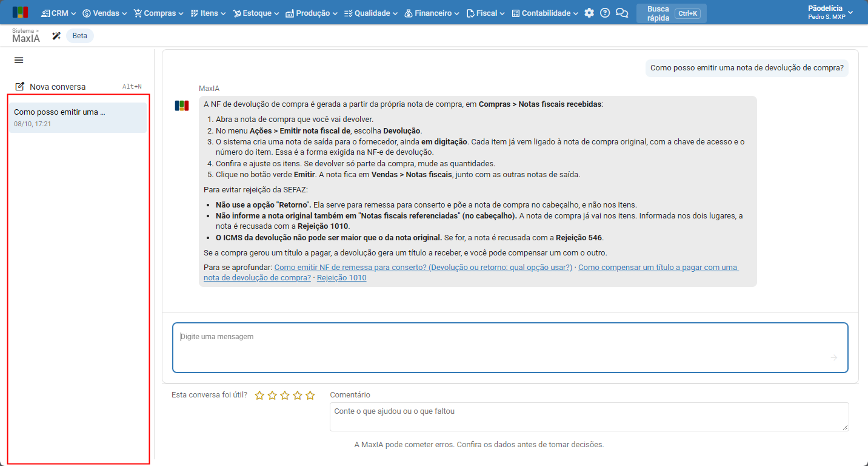
Task: Expand the Vendas menu
Action: [105, 13]
